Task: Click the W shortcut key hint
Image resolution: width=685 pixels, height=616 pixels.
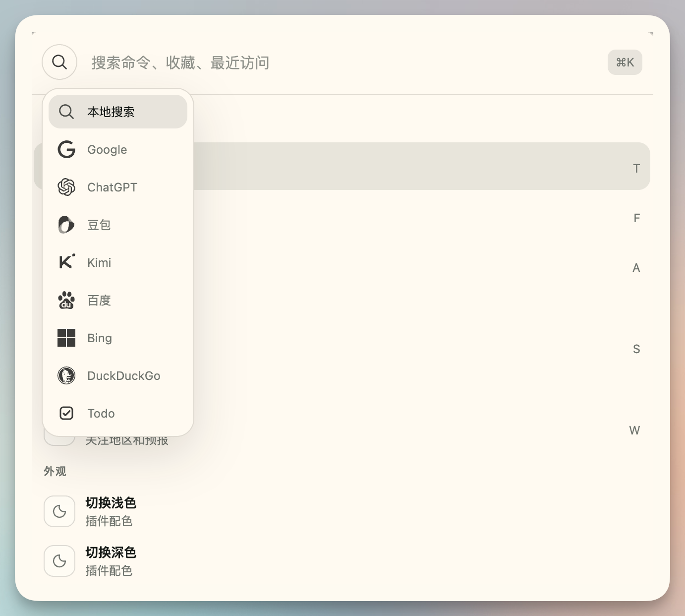Action: (x=634, y=431)
